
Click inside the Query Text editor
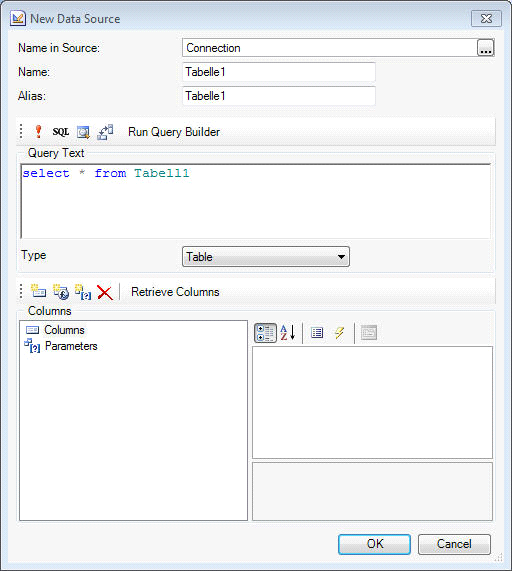click(x=256, y=201)
